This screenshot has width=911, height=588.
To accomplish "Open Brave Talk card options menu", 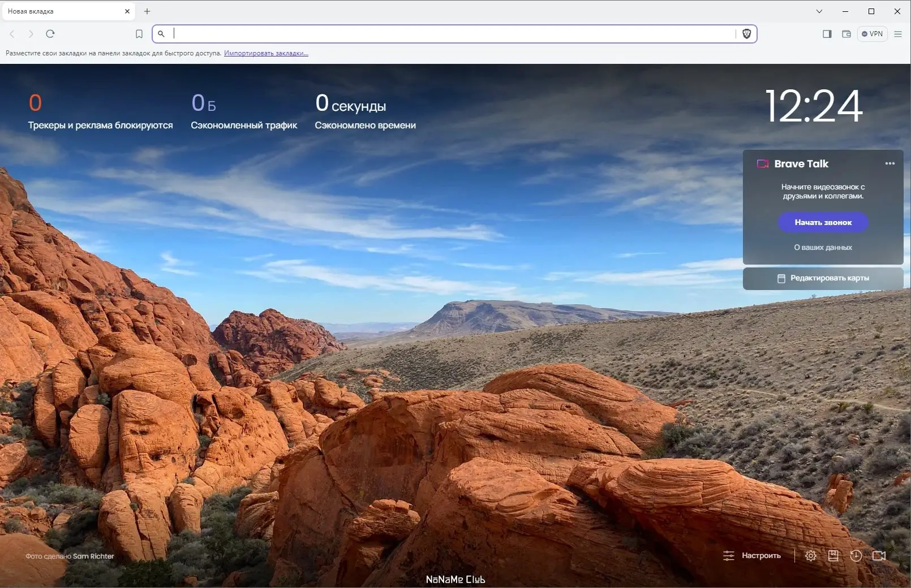I will [x=890, y=163].
